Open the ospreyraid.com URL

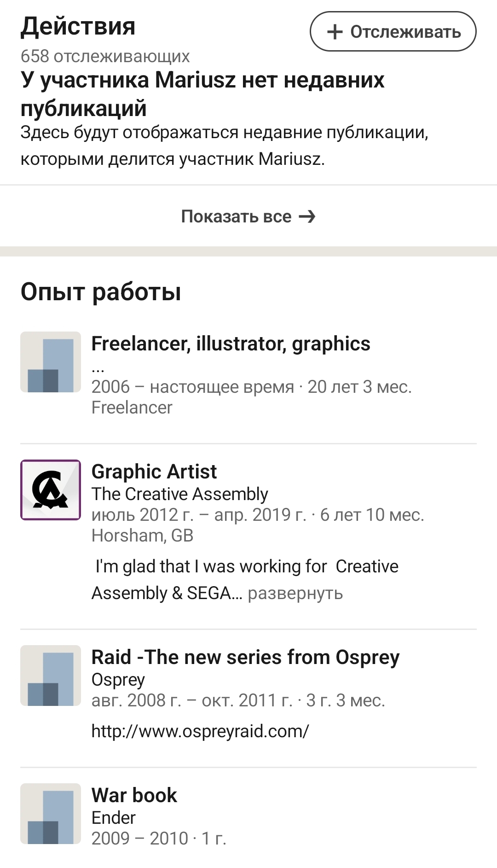[200, 731]
